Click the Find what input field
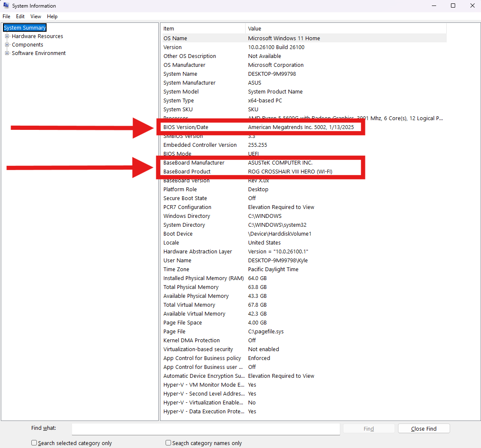Screen dimensions: 481x448 206,429
